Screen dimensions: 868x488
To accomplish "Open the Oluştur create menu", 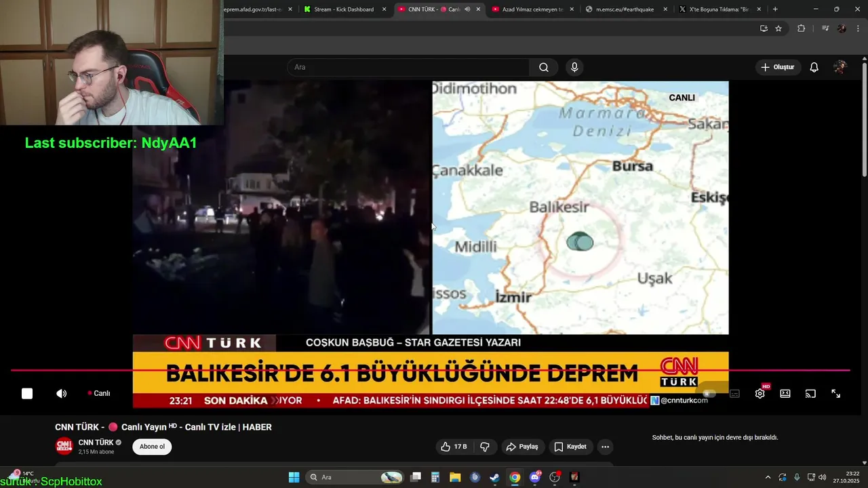I will [777, 67].
